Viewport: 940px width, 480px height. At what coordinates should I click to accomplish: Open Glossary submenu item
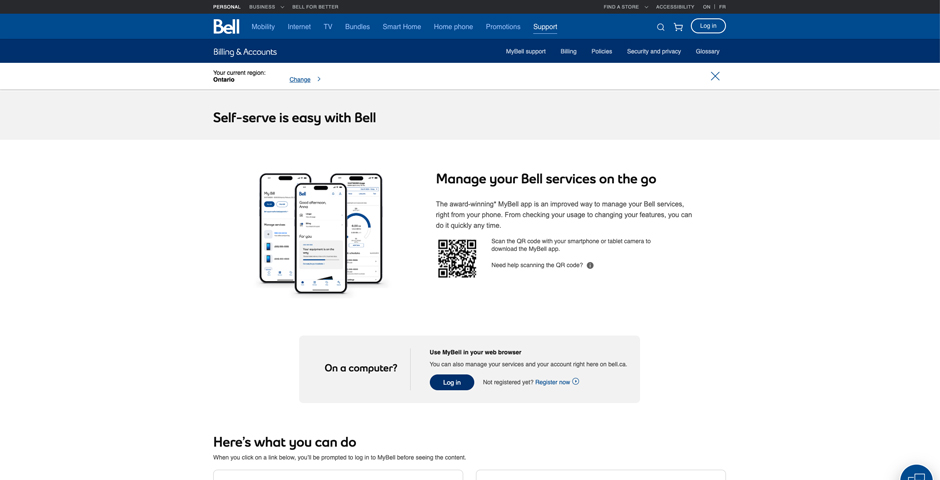[x=707, y=52]
